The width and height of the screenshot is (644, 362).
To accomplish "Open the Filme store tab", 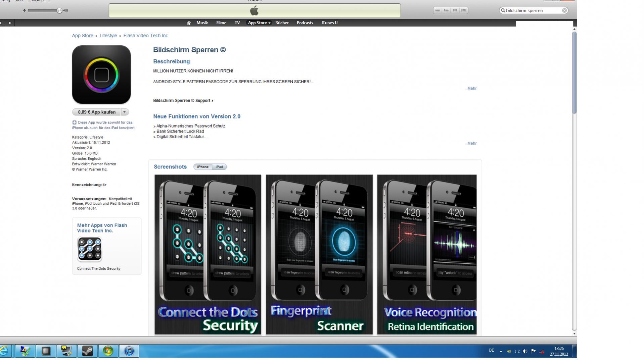I will [221, 23].
